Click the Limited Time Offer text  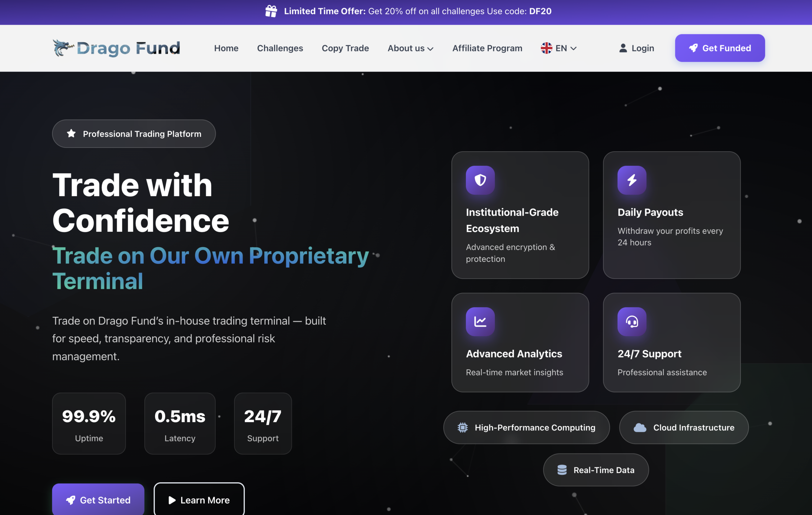click(324, 11)
